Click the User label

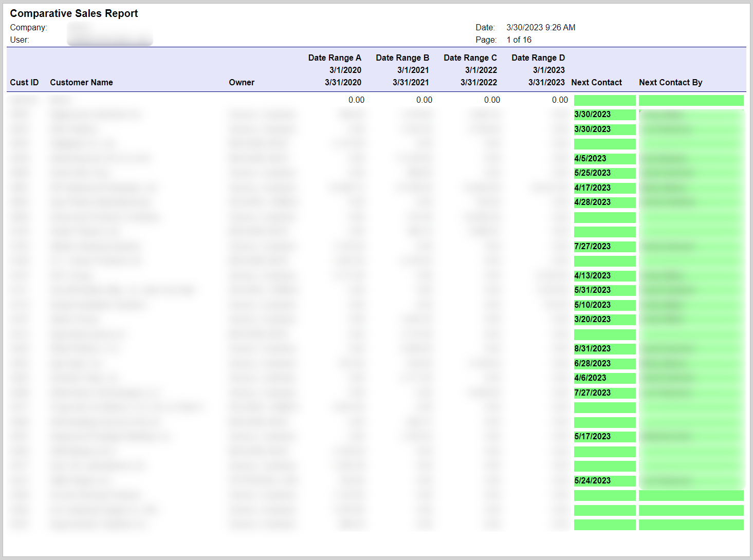[x=20, y=40]
